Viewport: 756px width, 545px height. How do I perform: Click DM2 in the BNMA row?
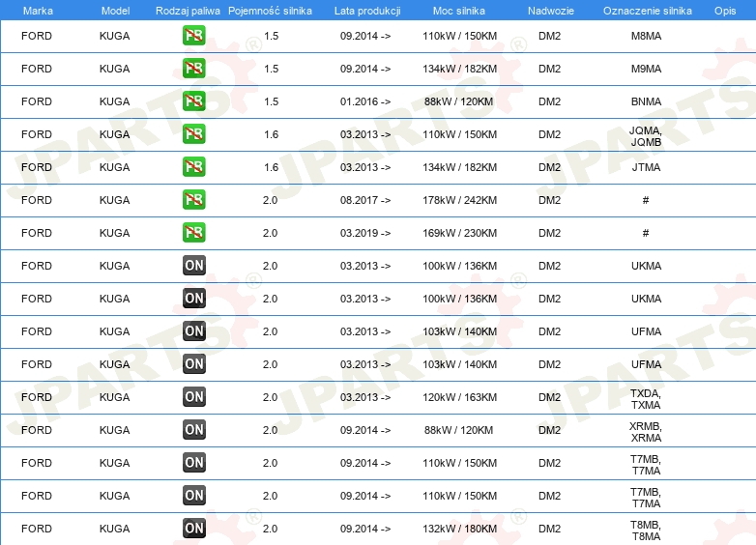coord(550,101)
